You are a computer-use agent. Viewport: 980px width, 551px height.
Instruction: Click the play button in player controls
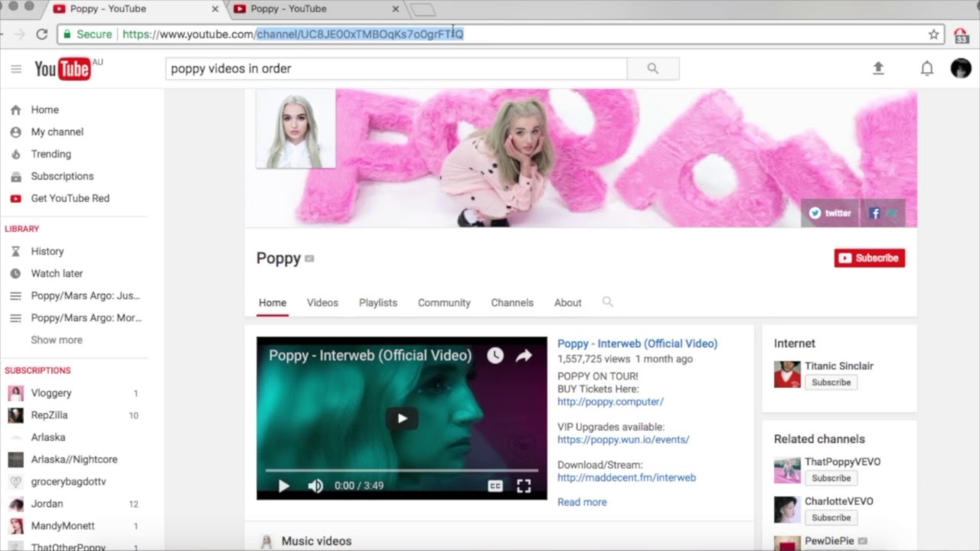(x=283, y=485)
